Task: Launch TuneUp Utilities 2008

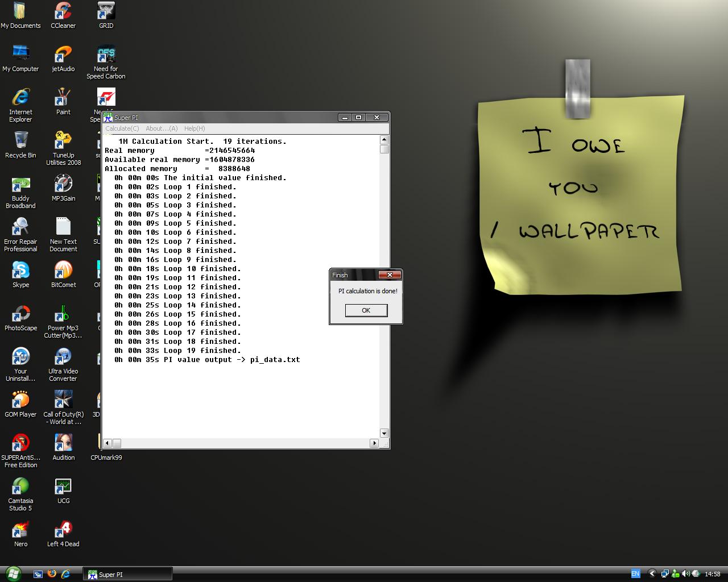Action: click(63, 149)
